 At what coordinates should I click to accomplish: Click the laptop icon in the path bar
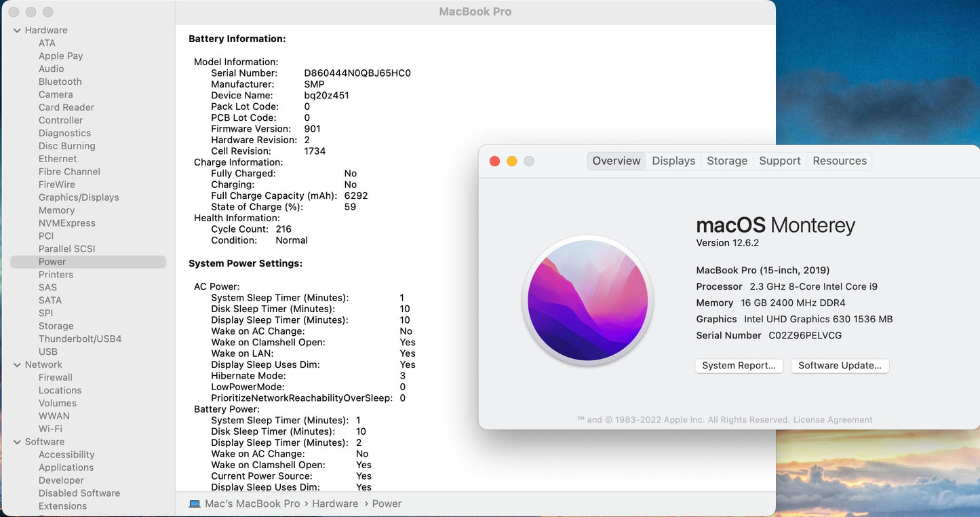[195, 504]
